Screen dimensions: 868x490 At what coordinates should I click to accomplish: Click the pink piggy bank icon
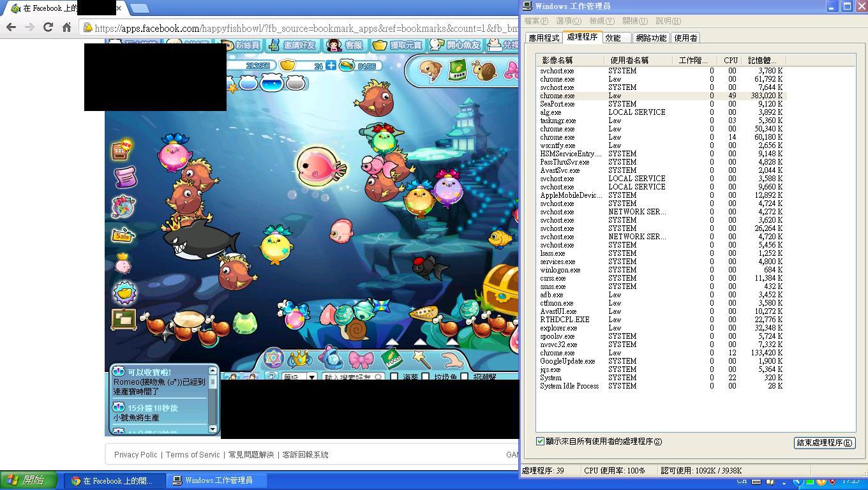[x=123, y=263]
